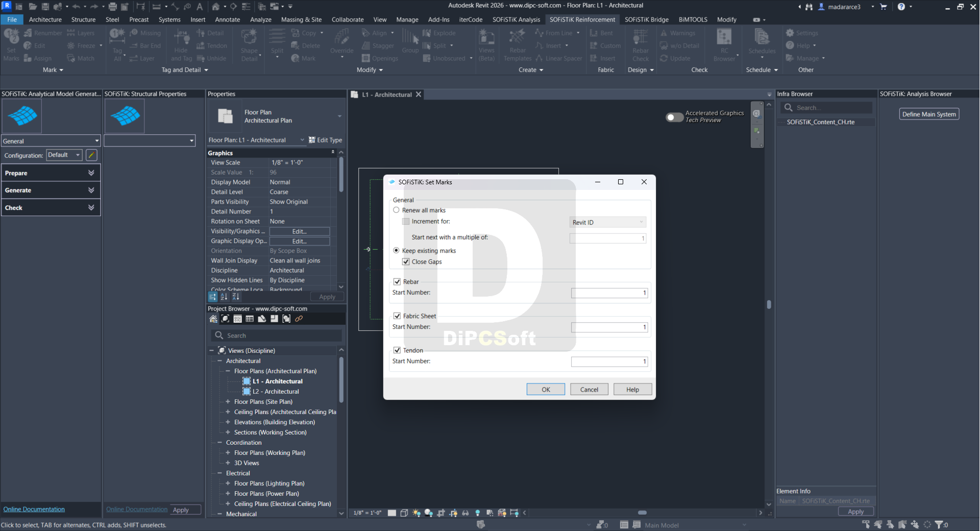Click Help in the Set Marks dialog
980x531 pixels.
pyautogui.click(x=632, y=389)
